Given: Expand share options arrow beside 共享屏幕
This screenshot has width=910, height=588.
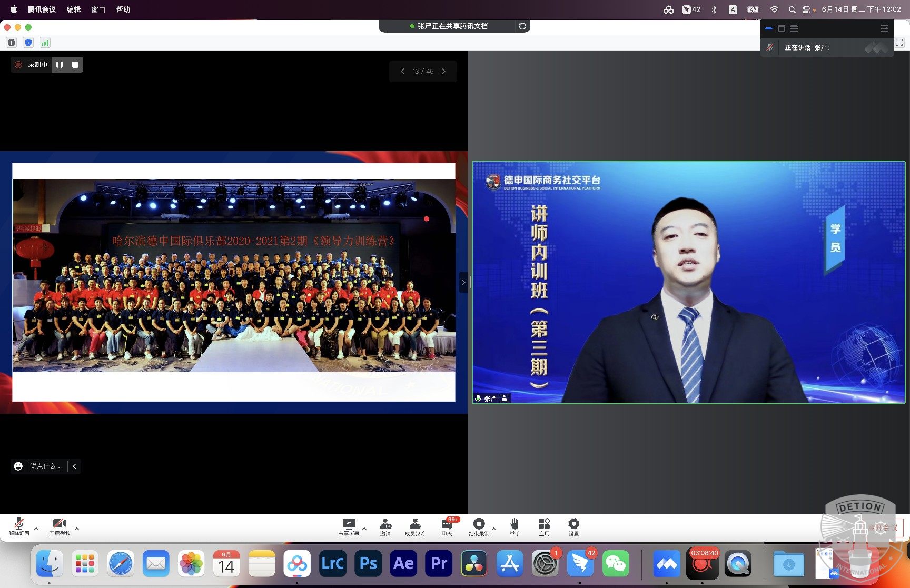Looking at the screenshot, I should pyautogui.click(x=364, y=529).
